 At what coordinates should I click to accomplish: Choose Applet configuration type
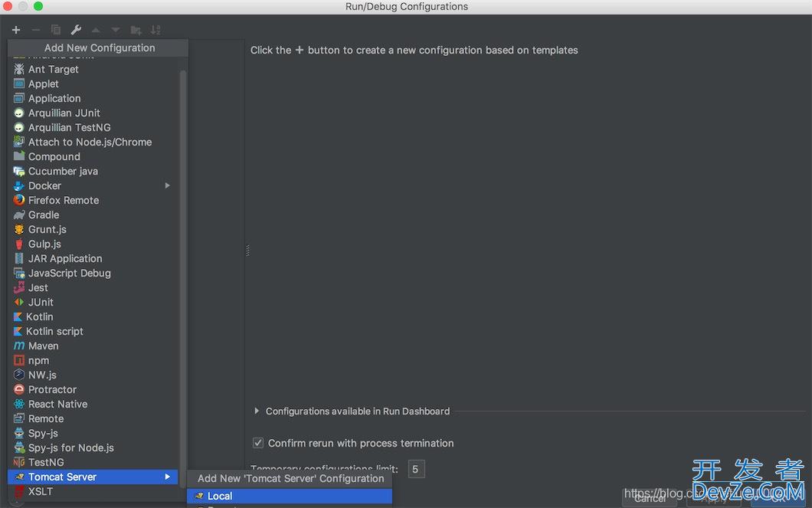pos(93,84)
